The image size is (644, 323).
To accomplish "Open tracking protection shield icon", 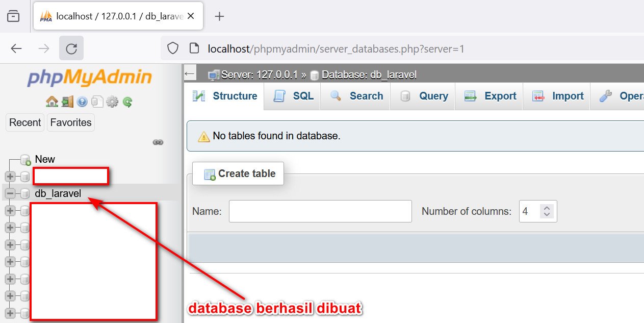I will (173, 48).
